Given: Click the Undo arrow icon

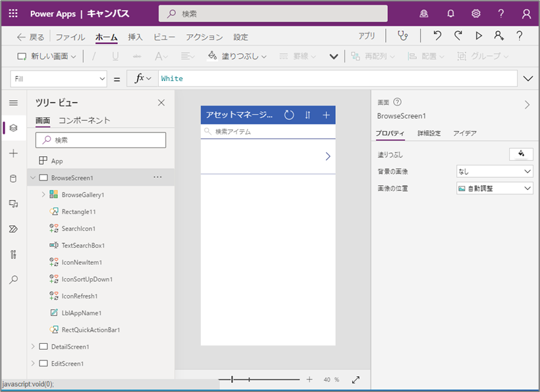Looking at the screenshot, I should point(437,36).
